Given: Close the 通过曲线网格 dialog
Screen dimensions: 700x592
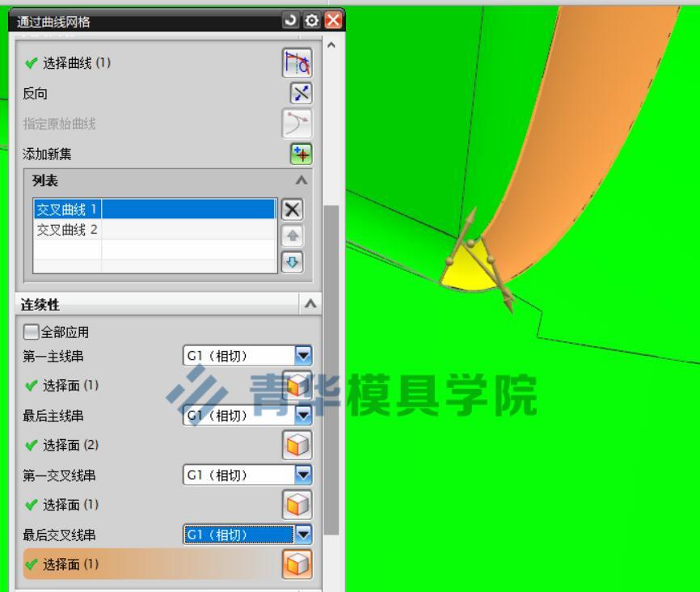Looking at the screenshot, I should (x=333, y=20).
